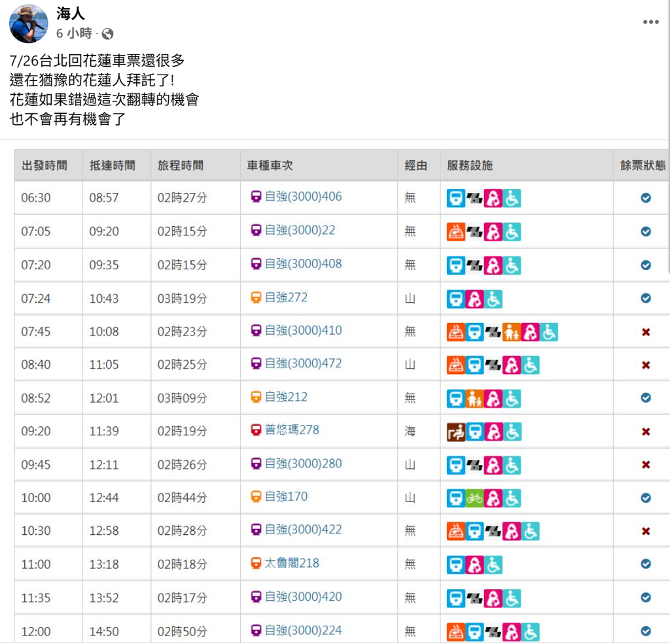Click the wheelchair icon in 太魯閣218 row
The image size is (670, 644).
tap(493, 565)
